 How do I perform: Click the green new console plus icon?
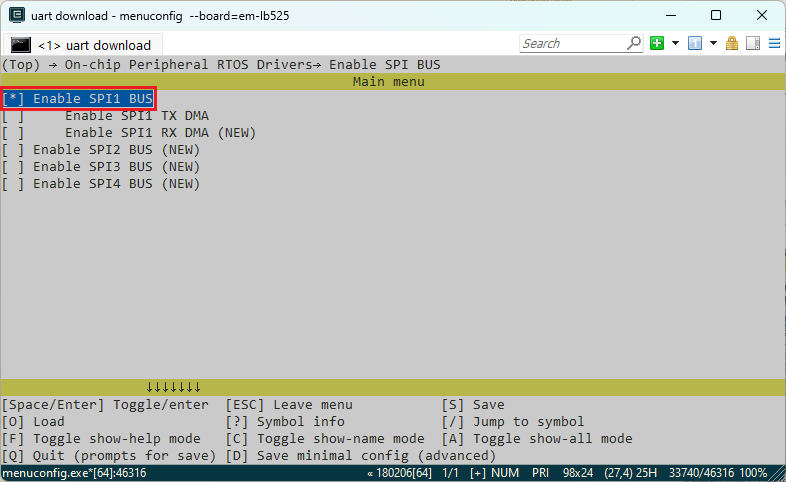point(657,44)
